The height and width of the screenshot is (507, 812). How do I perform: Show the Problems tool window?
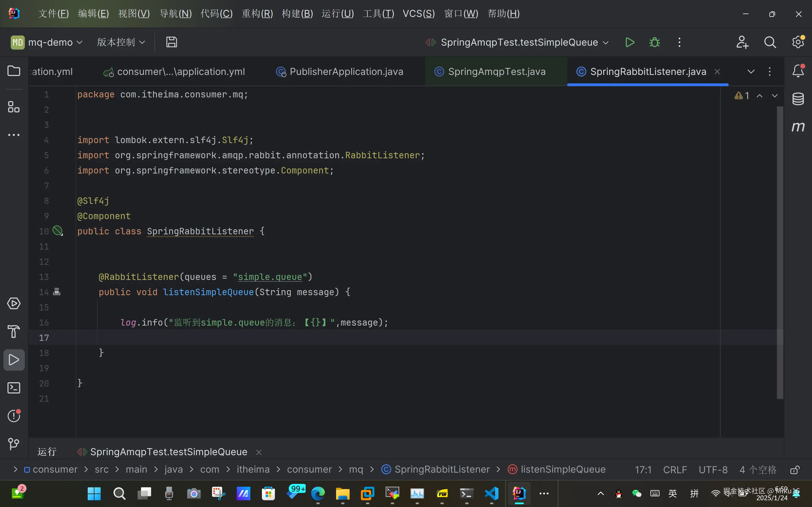click(x=14, y=416)
